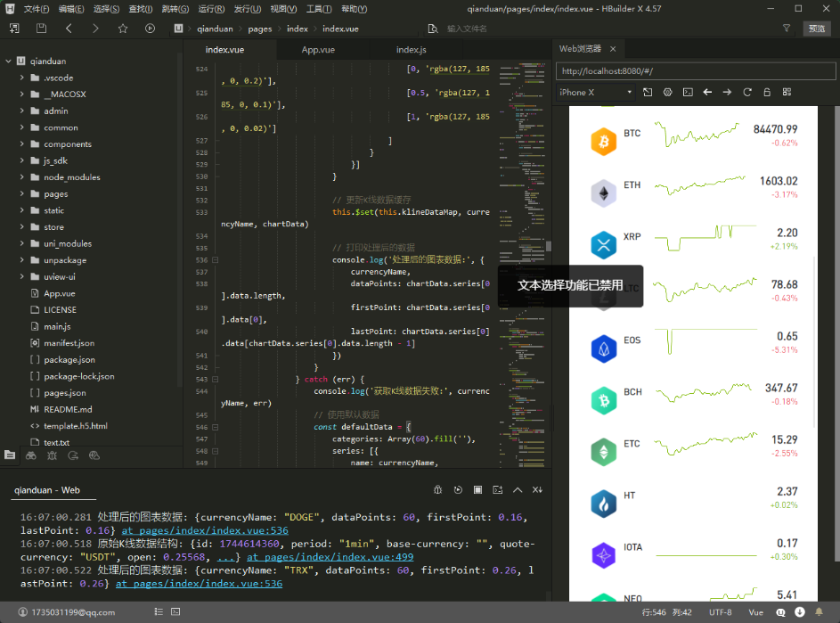
Task: Open the iPhone X device dropdown
Action: click(x=596, y=92)
